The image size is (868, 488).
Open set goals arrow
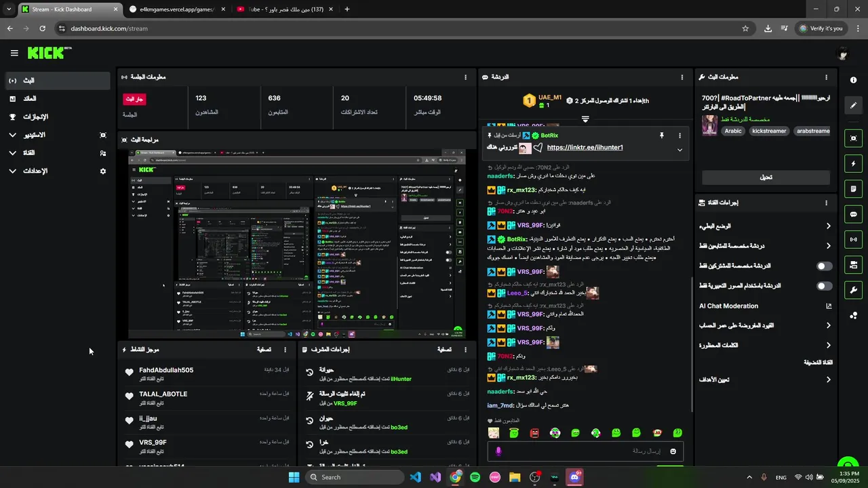(829, 380)
